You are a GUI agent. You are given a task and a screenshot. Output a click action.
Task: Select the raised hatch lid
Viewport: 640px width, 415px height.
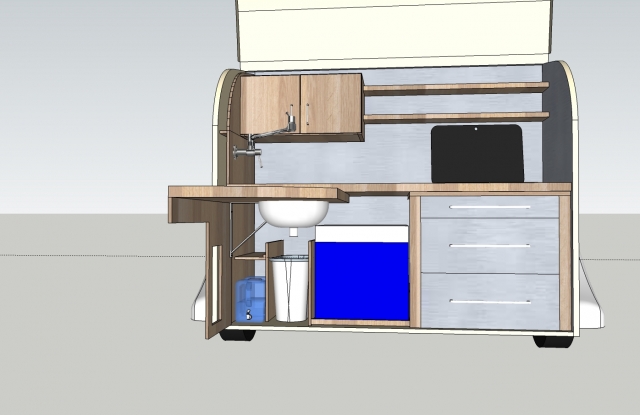tap(394, 34)
